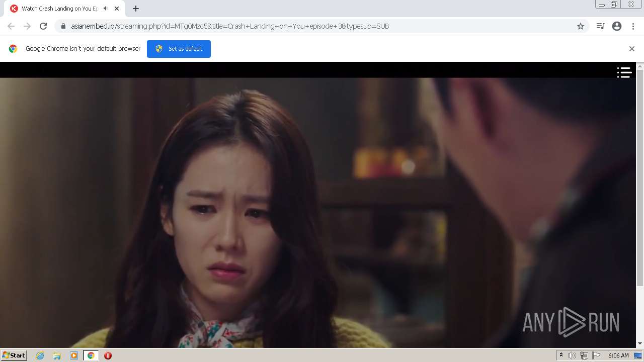Click the video player frame
This screenshot has height=362, width=644.
[318, 205]
